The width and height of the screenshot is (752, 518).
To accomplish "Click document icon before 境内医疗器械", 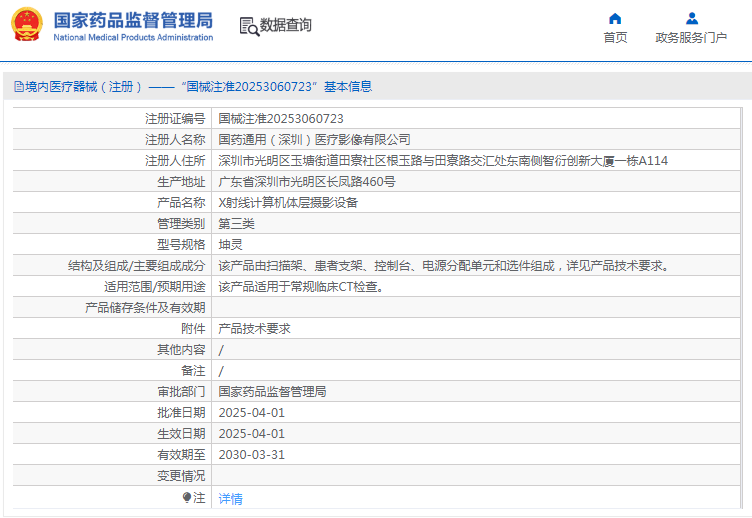I will coord(19,87).
